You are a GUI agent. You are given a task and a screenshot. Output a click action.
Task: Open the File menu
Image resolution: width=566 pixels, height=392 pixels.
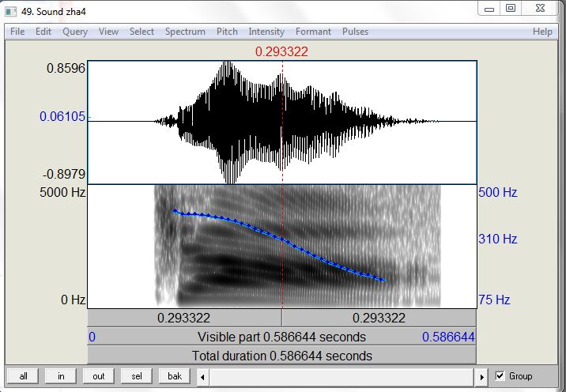click(17, 32)
